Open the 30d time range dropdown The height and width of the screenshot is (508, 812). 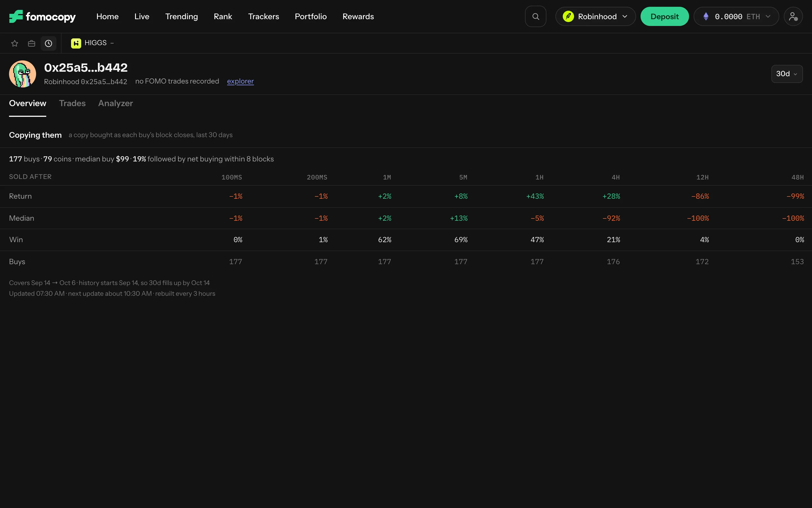click(787, 74)
